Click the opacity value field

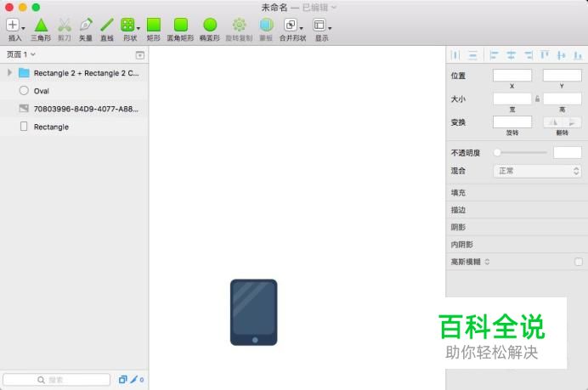click(x=568, y=153)
